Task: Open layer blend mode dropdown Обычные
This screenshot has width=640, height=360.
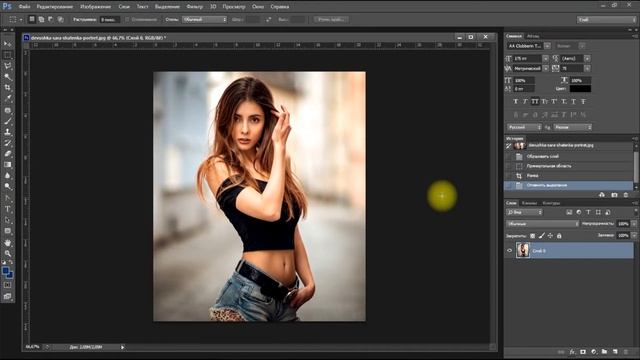Action: 542,224
